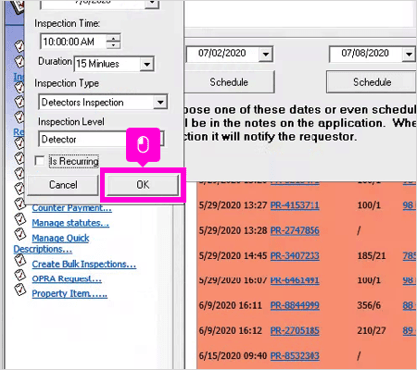Open the Property Item link

pyautogui.click(x=70, y=294)
